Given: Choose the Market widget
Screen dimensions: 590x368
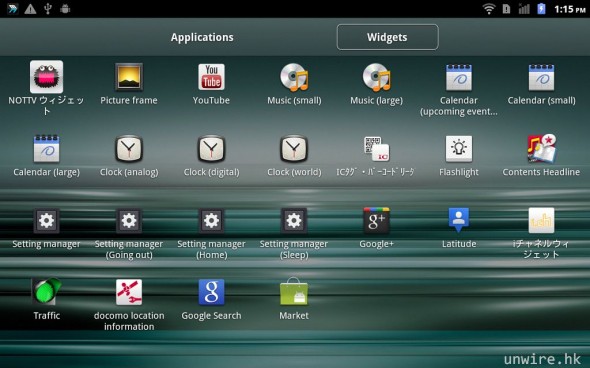Looking at the screenshot, I should tap(294, 291).
